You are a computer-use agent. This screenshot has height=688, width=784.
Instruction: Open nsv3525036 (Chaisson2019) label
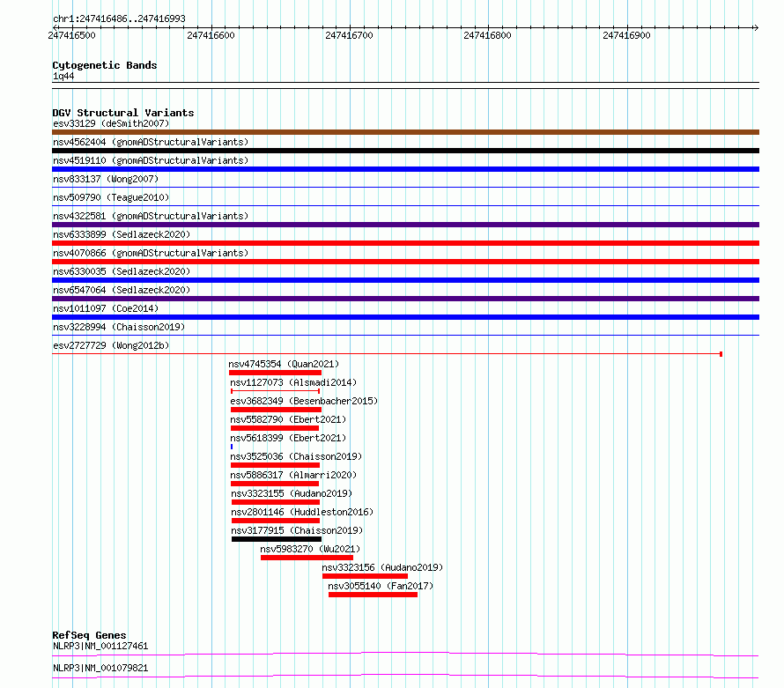(296, 456)
